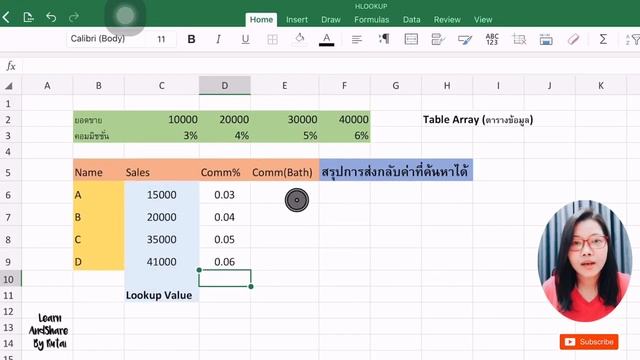Select the 5% commission cell
The width and height of the screenshot is (640, 360).
284,135
